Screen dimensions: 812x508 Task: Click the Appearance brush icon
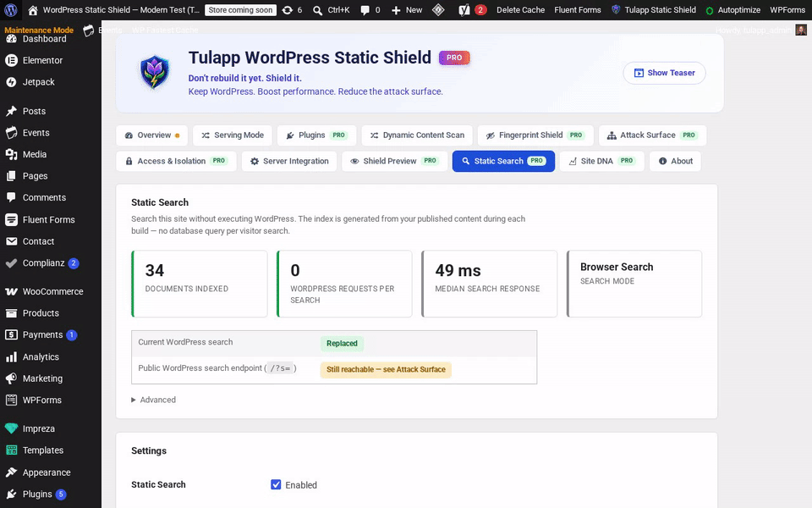pyautogui.click(x=11, y=472)
